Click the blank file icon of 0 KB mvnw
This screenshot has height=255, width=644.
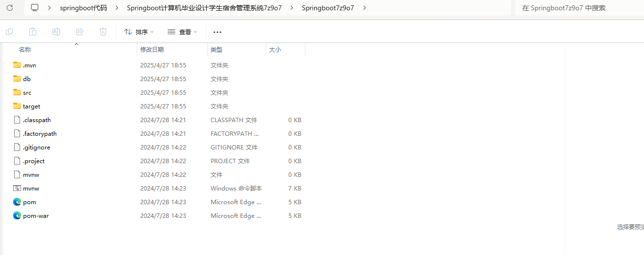(x=17, y=174)
